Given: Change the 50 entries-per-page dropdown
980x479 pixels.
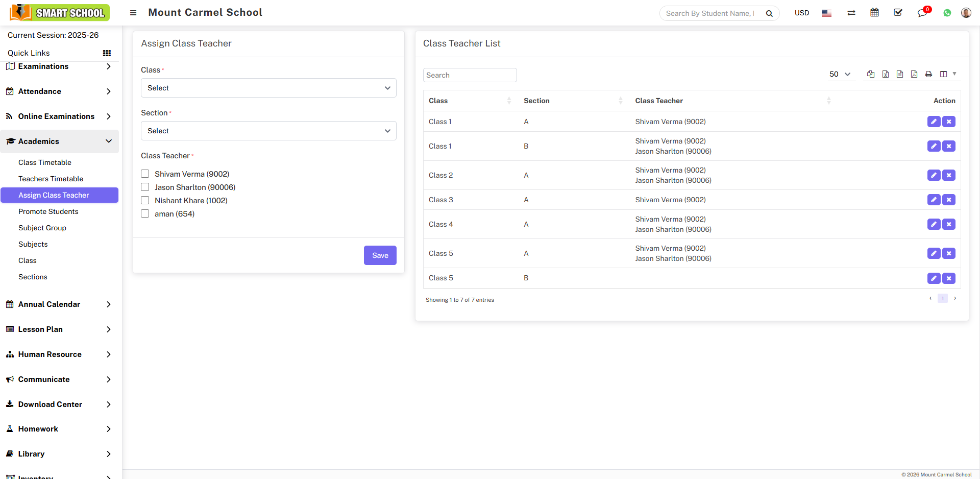Looking at the screenshot, I should coord(840,75).
